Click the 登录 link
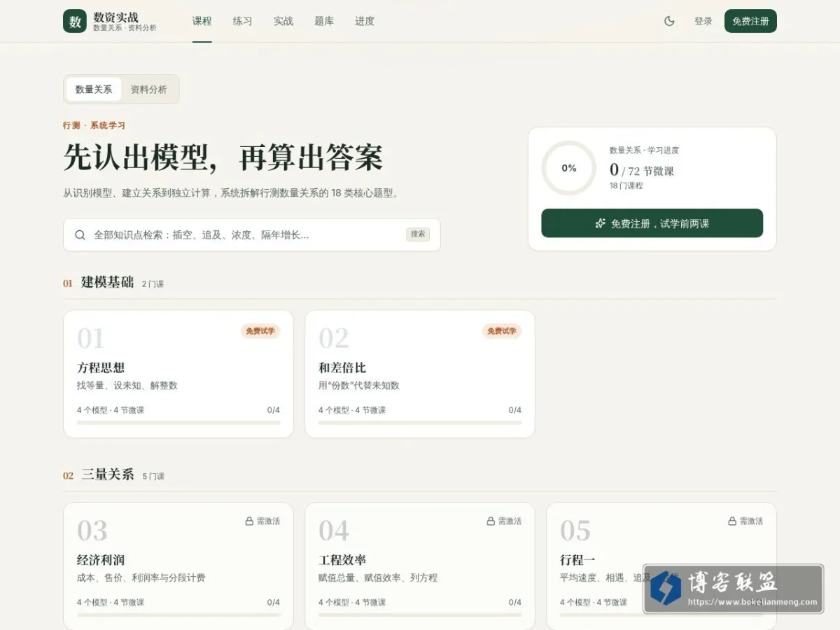The height and width of the screenshot is (630, 840). point(703,21)
